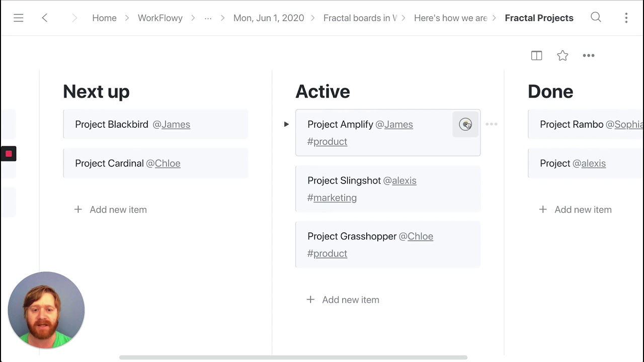Expand the Project Amplify card arrow
Viewport: 644px width, 362px height.
tap(286, 124)
